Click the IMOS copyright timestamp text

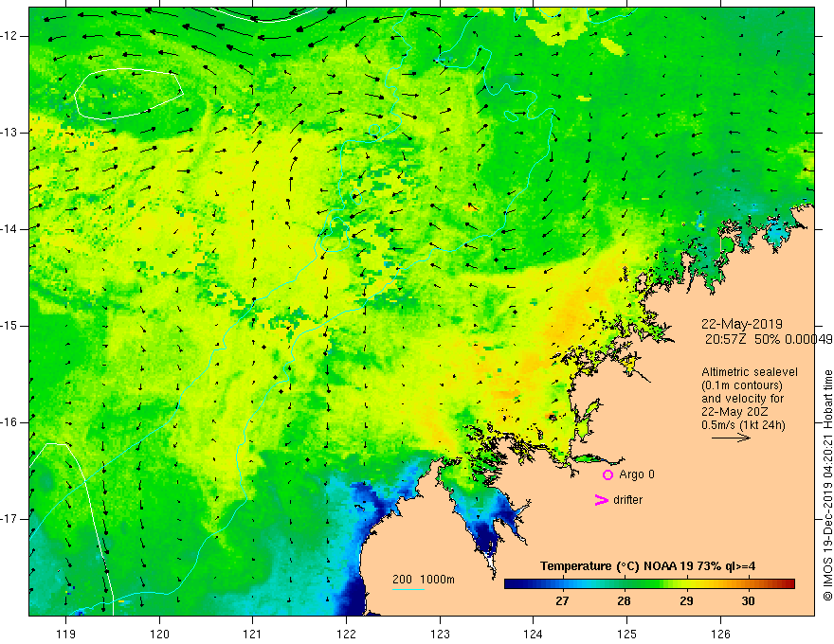(x=827, y=485)
